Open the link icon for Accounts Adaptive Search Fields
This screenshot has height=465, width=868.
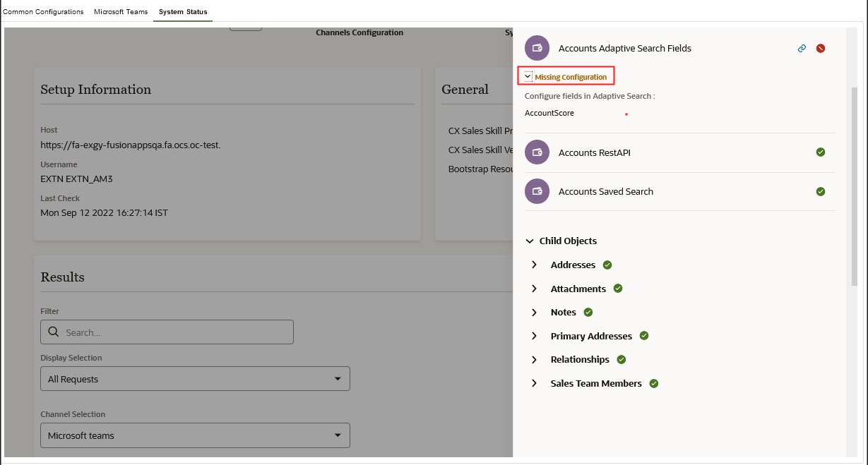click(x=802, y=49)
